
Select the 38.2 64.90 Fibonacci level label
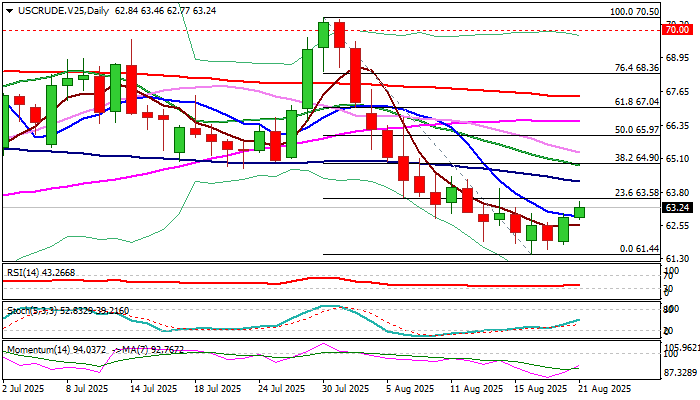637,158
